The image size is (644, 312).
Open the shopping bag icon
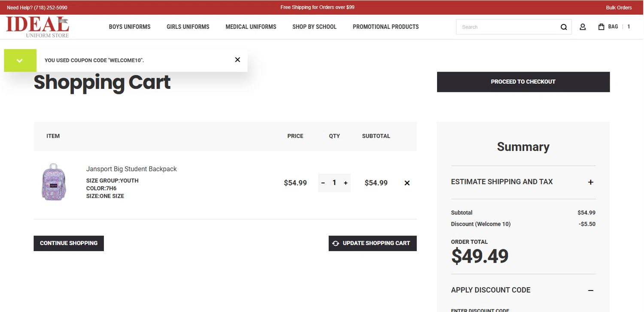point(601,27)
